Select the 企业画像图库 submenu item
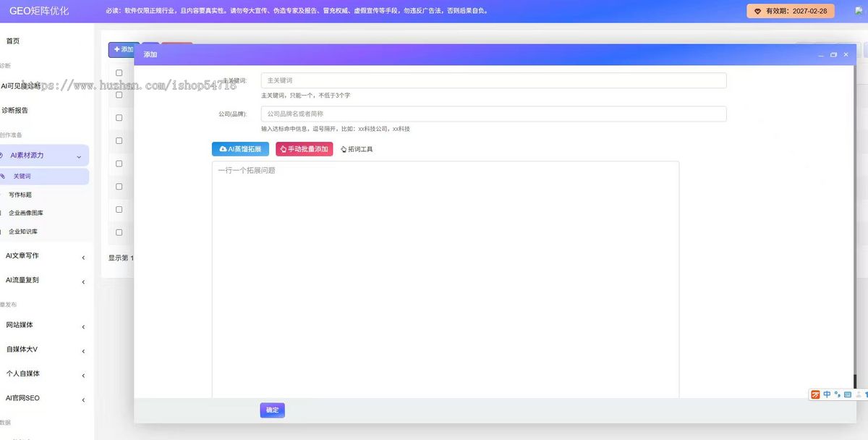Image resolution: width=868 pixels, height=440 pixels. click(26, 213)
